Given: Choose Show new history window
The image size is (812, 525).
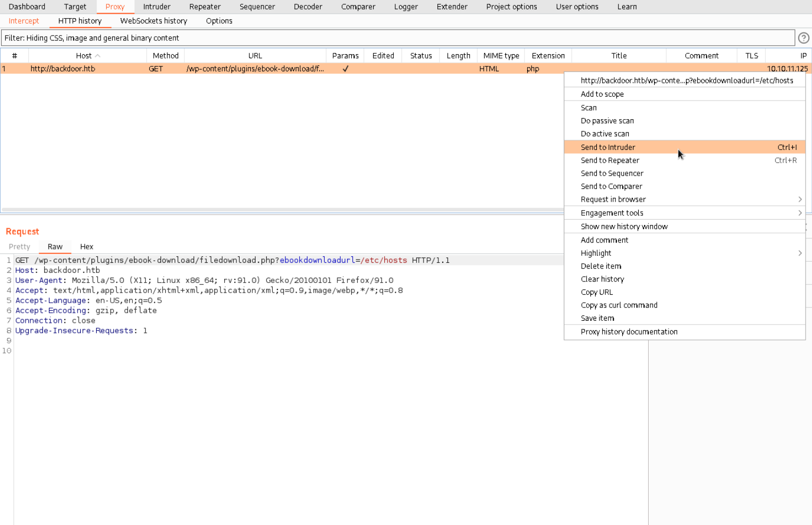Looking at the screenshot, I should tap(684, 227).
